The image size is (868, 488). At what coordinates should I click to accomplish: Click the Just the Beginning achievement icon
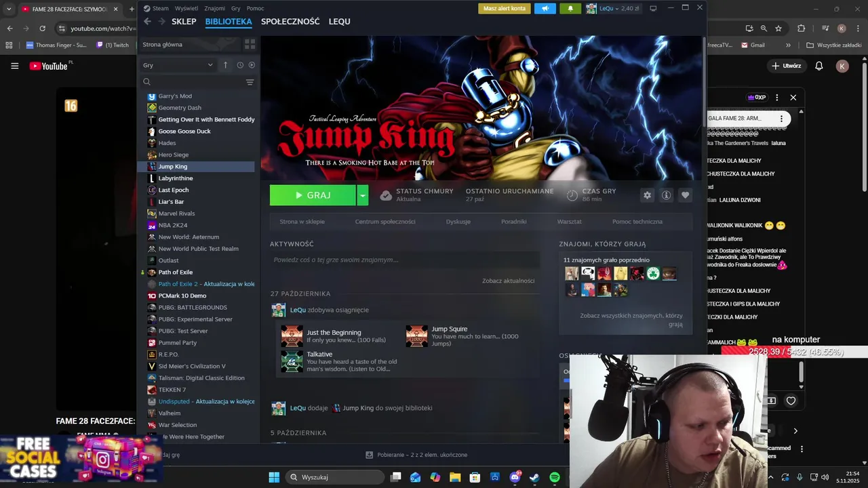click(x=292, y=336)
